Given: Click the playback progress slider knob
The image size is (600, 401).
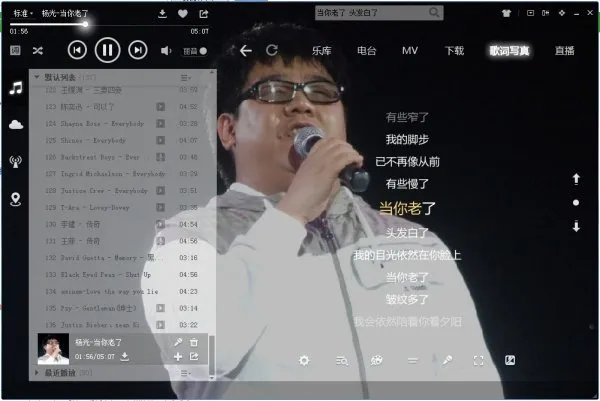Looking at the screenshot, I should pyautogui.click(x=85, y=24).
